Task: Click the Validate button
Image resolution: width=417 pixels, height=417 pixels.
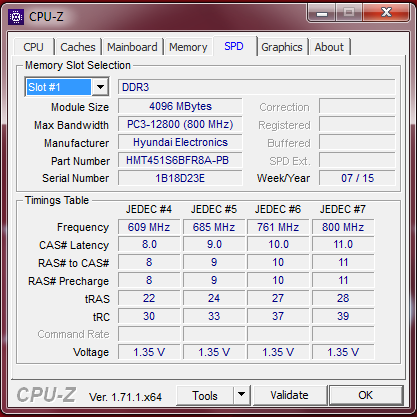Action: pos(290,395)
